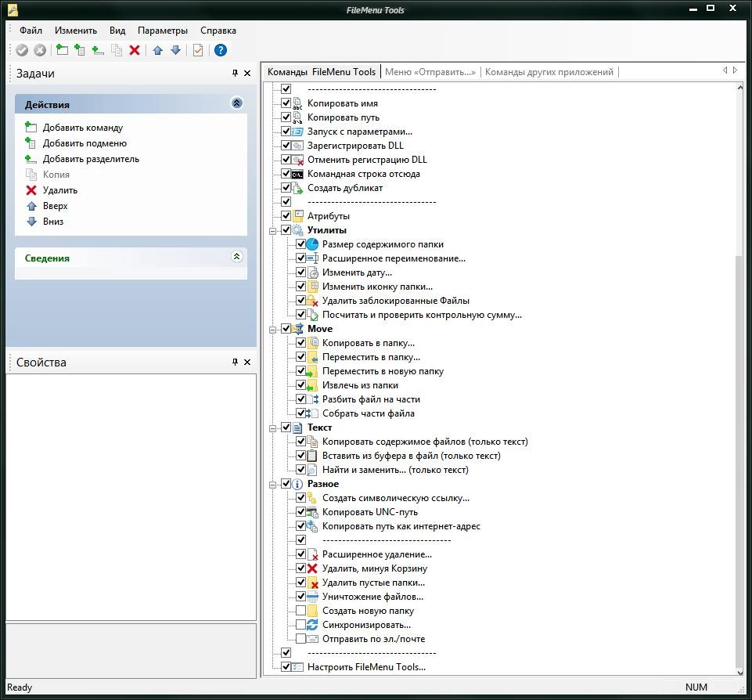The height and width of the screenshot is (700, 752).
Task: Open the Справка menu
Action: coord(218,31)
